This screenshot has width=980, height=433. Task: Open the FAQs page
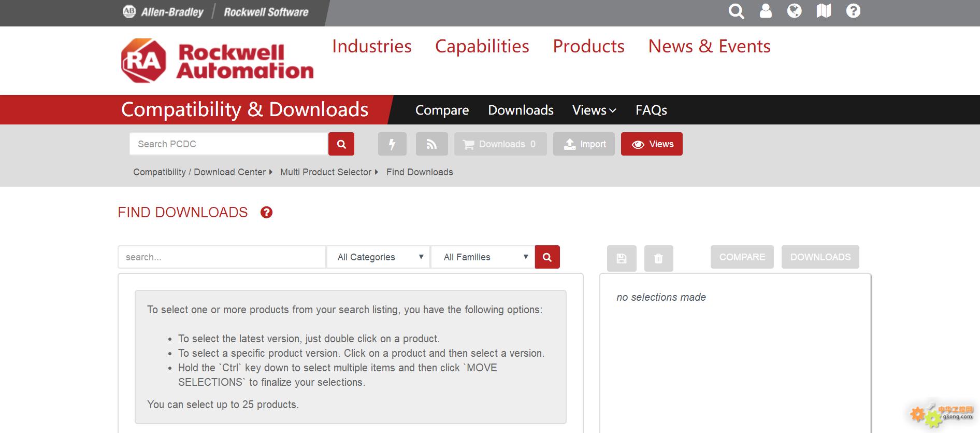[x=651, y=110]
